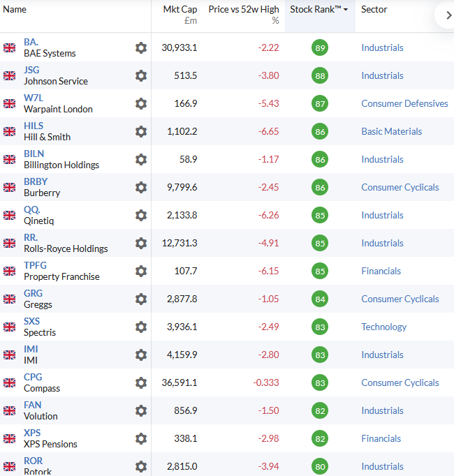
Task: Open Financials sector link for XPS Pensions
Action: (x=381, y=439)
